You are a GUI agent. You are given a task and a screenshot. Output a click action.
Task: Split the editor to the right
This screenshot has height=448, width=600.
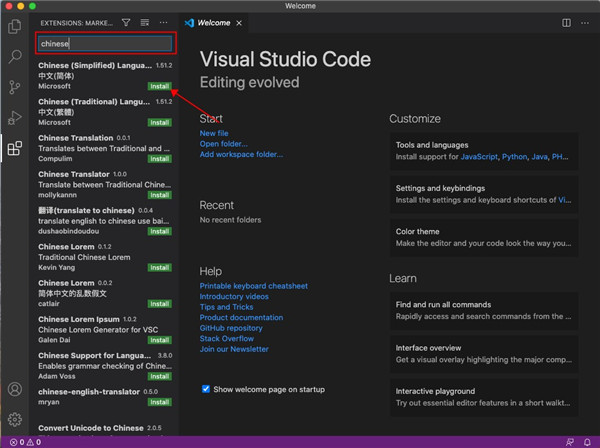(x=567, y=22)
